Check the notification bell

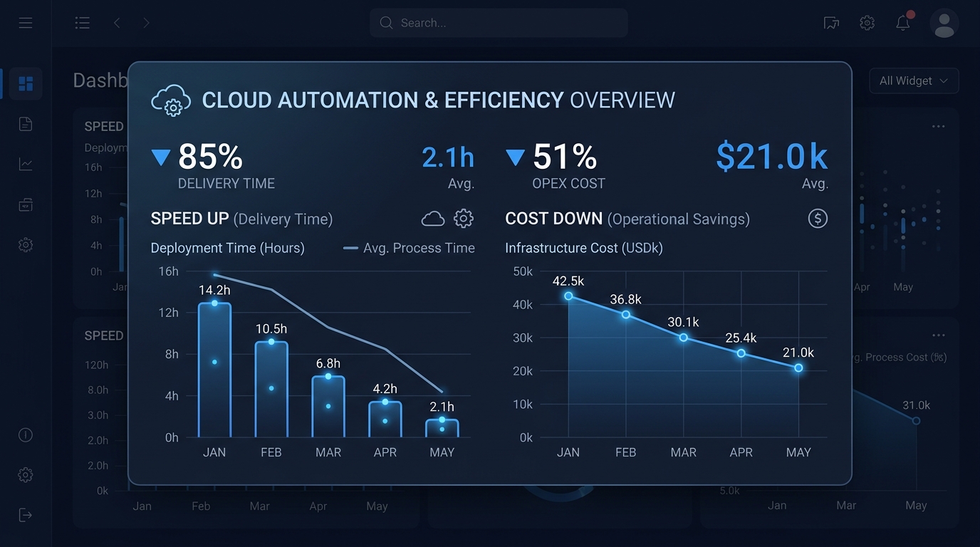(903, 22)
